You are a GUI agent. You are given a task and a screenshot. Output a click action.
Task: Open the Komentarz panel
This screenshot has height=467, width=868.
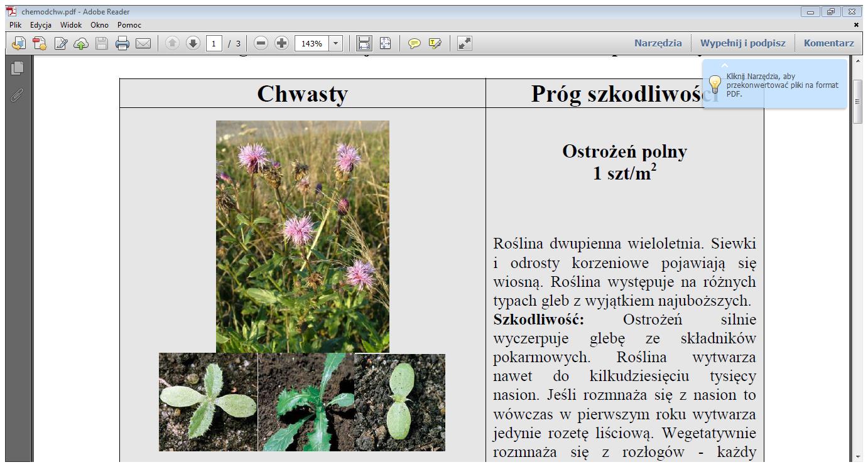828,43
